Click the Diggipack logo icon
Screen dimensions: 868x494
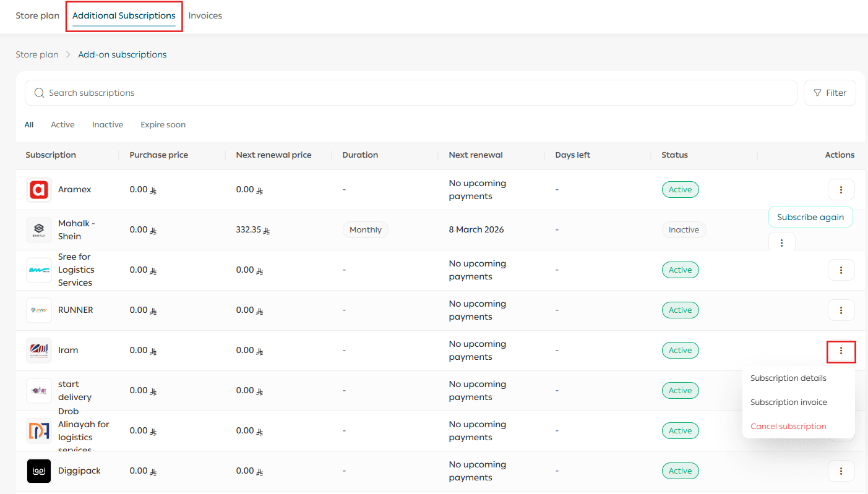point(39,471)
